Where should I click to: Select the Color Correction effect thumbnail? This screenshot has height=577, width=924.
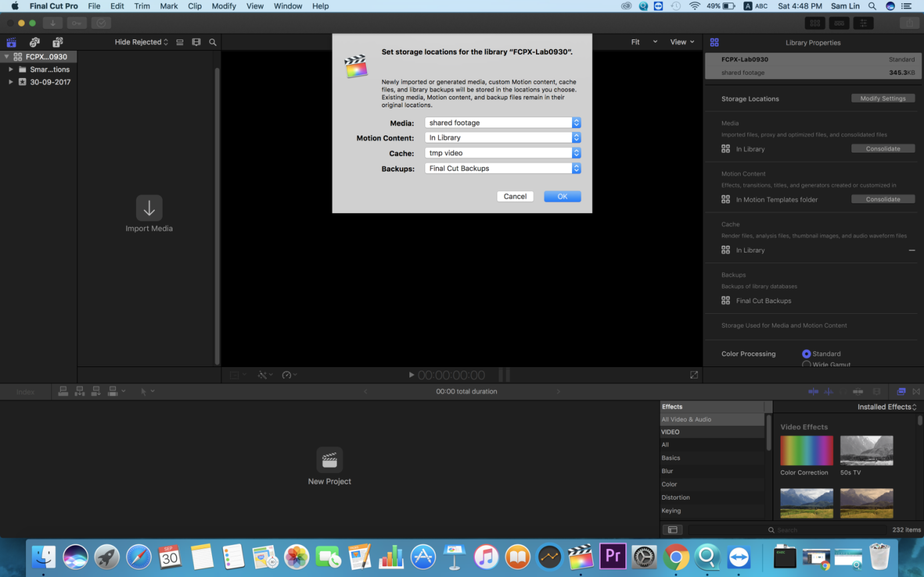[807, 451]
